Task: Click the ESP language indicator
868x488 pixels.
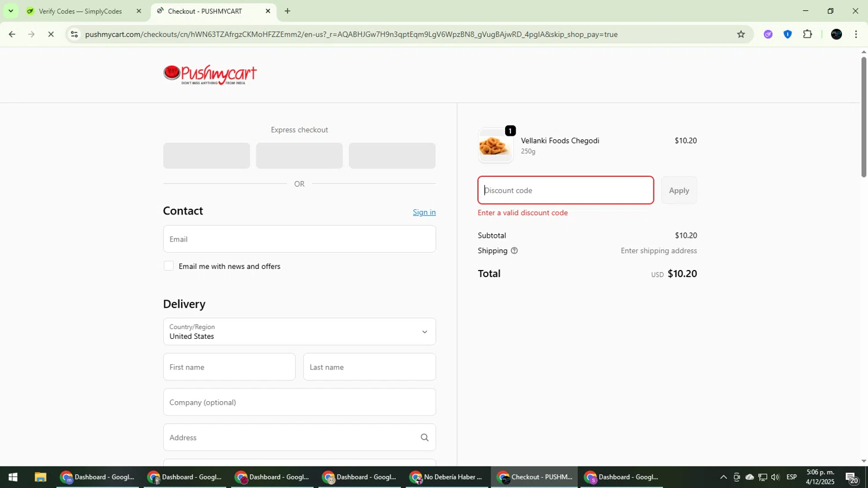Action: 792,478
